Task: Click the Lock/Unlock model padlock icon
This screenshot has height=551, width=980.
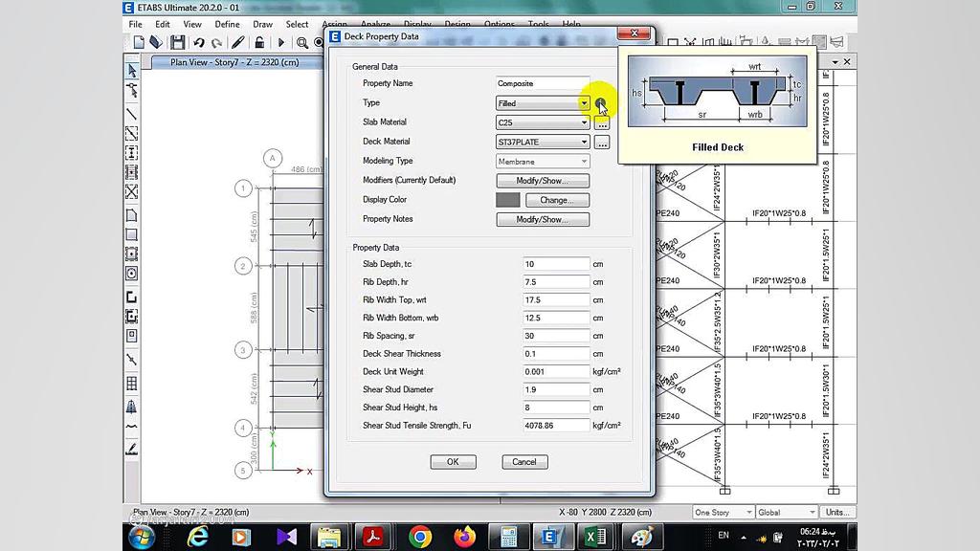Action: [x=258, y=42]
